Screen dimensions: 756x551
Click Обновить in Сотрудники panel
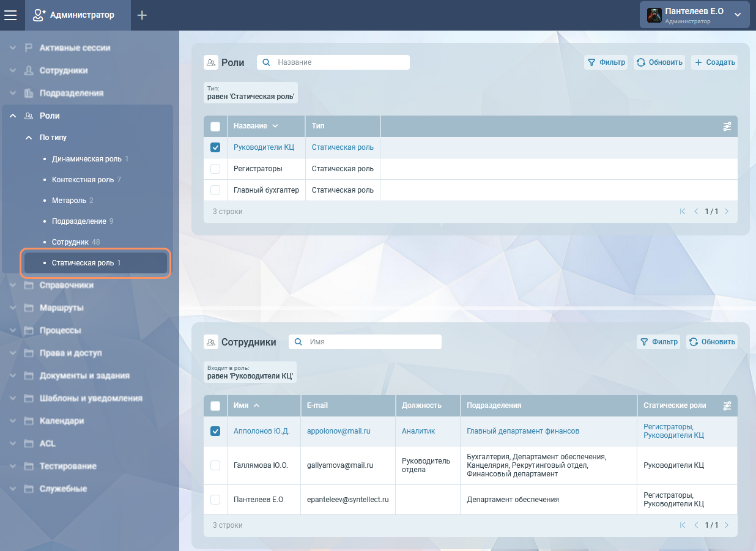coord(712,342)
